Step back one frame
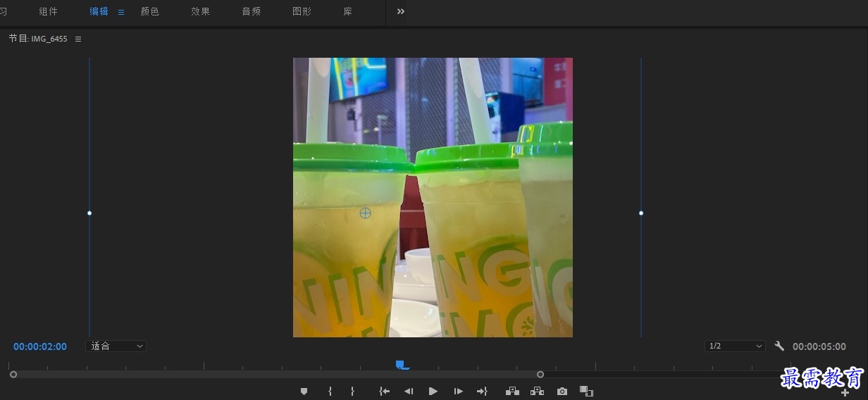The width and height of the screenshot is (868, 400). tap(409, 392)
